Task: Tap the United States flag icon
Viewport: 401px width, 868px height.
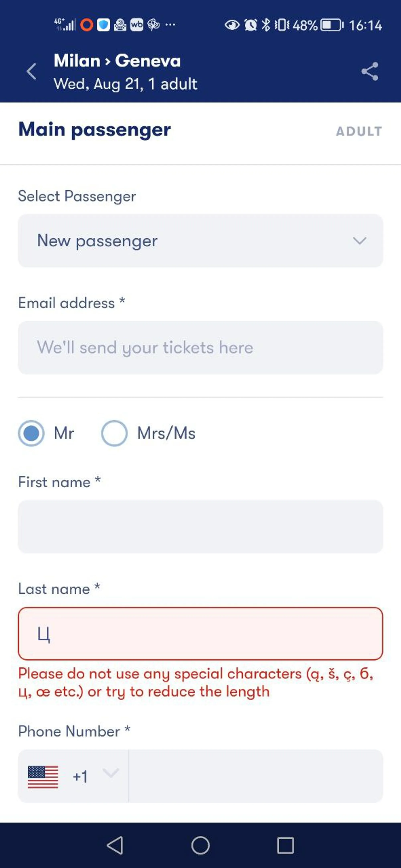Action: pyautogui.click(x=43, y=777)
